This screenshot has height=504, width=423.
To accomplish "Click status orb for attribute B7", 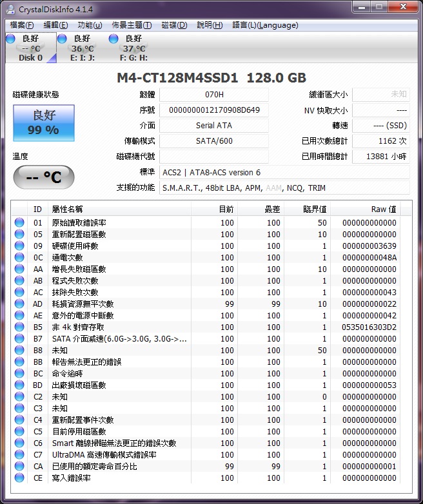I will pos(19,338).
